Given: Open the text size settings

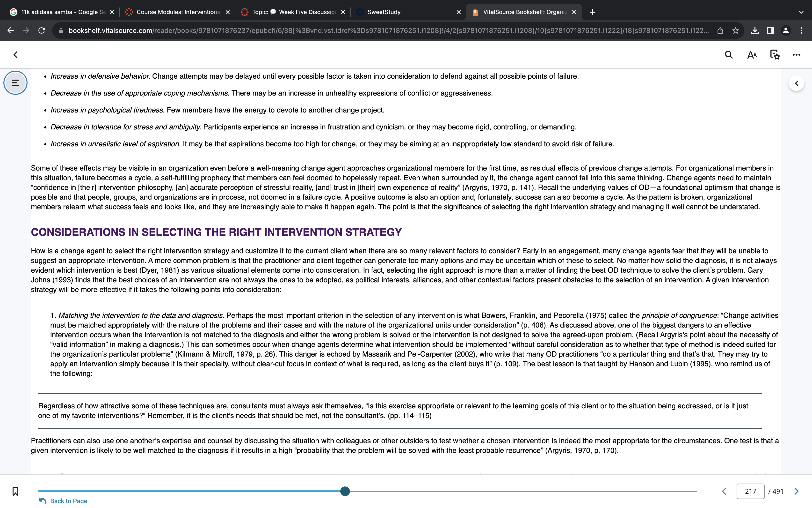Looking at the screenshot, I should 752,55.
